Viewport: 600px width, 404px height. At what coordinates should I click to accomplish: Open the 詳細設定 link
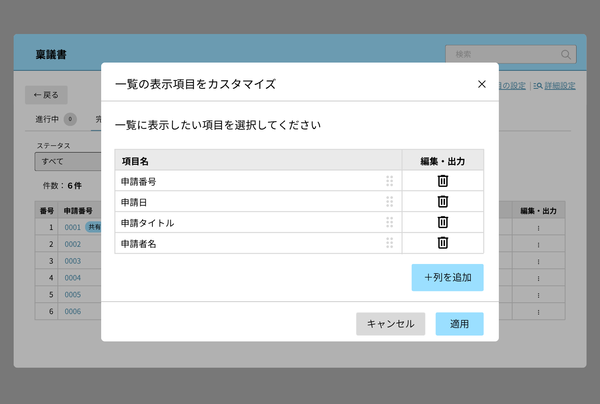coord(555,86)
